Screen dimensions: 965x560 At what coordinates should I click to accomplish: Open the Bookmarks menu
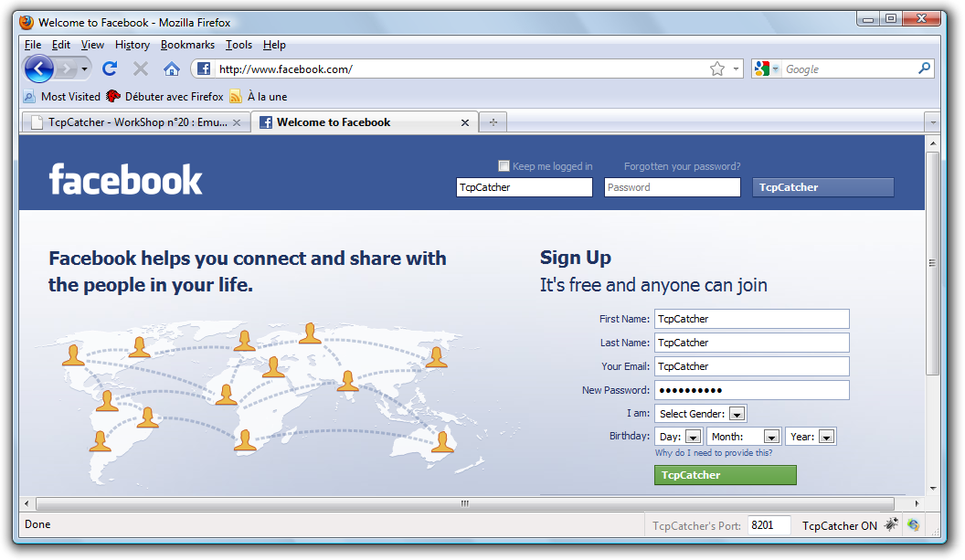point(187,45)
